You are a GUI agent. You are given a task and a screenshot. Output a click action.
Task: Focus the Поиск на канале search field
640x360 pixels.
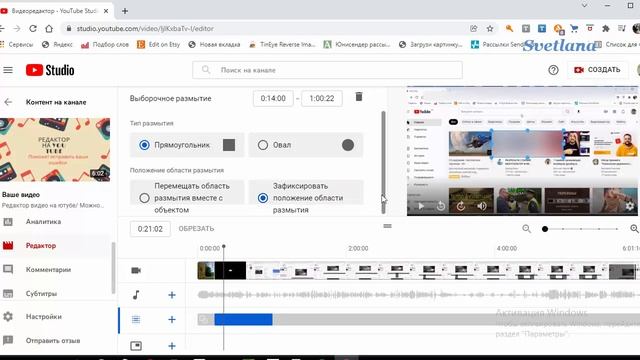click(327, 70)
